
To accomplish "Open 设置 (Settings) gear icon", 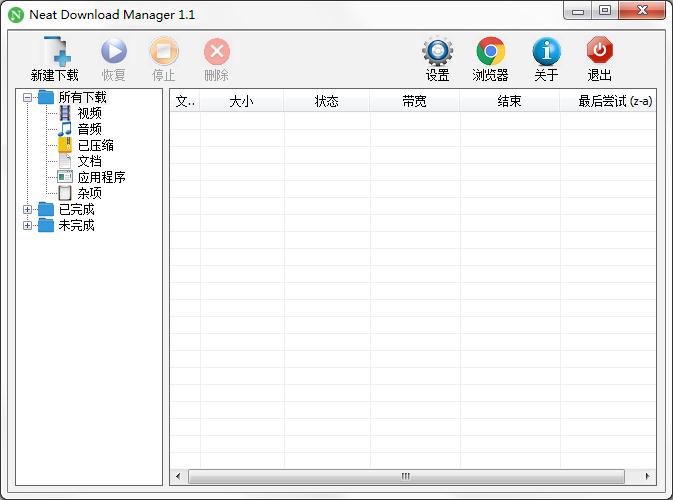I will click(x=437, y=52).
